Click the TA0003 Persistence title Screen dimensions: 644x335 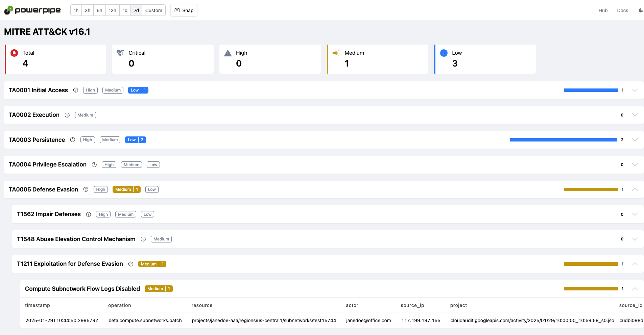[37, 140]
